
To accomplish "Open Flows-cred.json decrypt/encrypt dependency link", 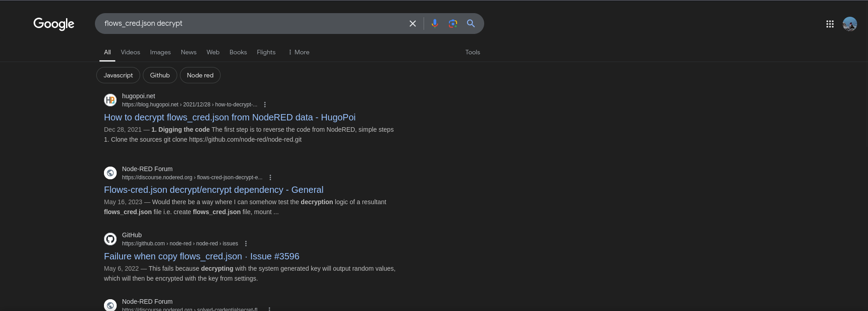I will tap(213, 190).
